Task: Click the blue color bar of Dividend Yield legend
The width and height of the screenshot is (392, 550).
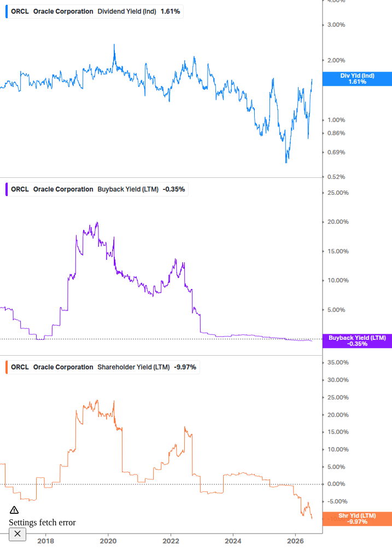Action: pos(7,11)
